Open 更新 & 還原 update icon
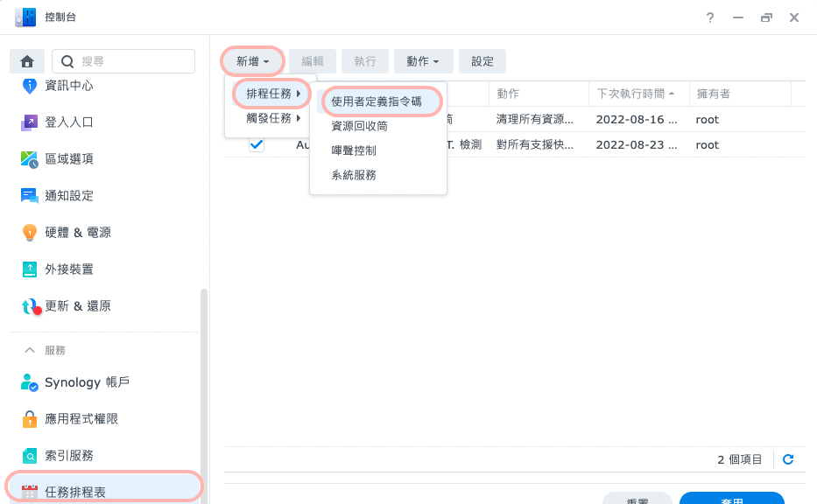 (30, 306)
